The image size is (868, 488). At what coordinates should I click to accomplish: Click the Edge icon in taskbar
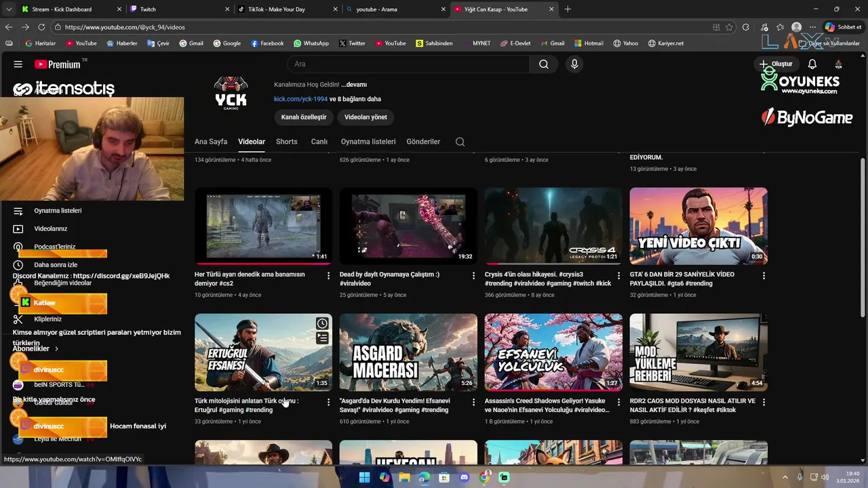(424, 478)
